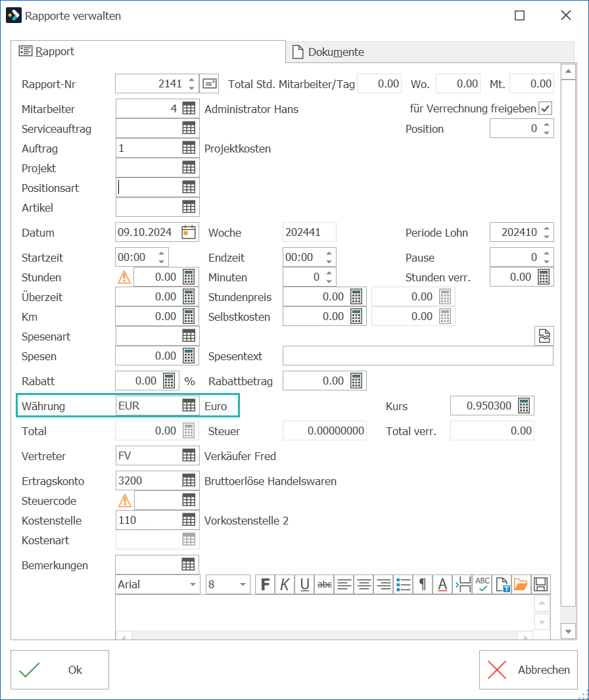Viewport: 589px width, 700px height.
Task: Increase Rapport-Nr using the up arrow
Action: pos(191,80)
